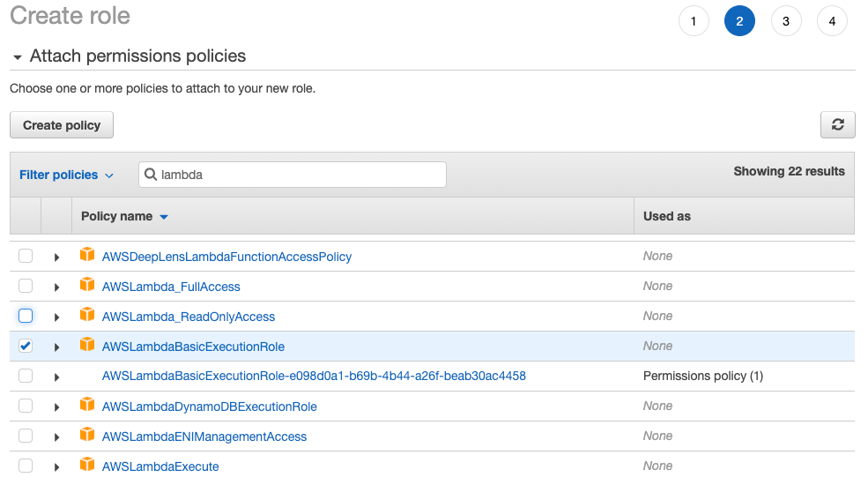Go to wizard step 1
Viewport: 868px width, 485px height.
(x=694, y=21)
